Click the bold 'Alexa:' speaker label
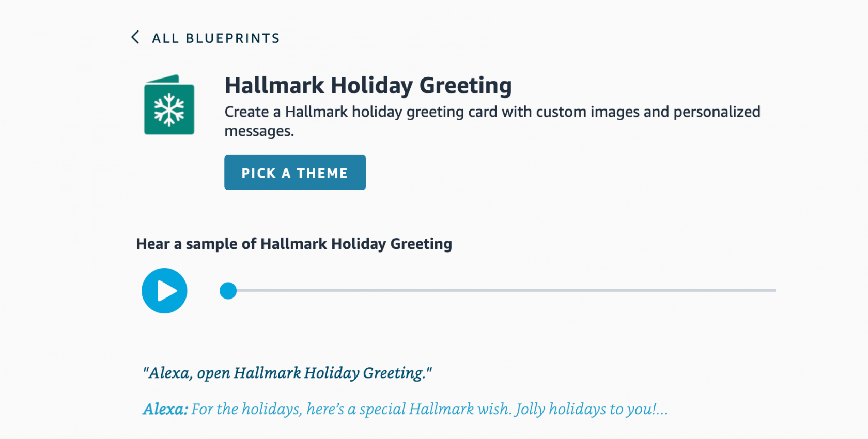Screen dimensions: 868x439 tap(165, 410)
